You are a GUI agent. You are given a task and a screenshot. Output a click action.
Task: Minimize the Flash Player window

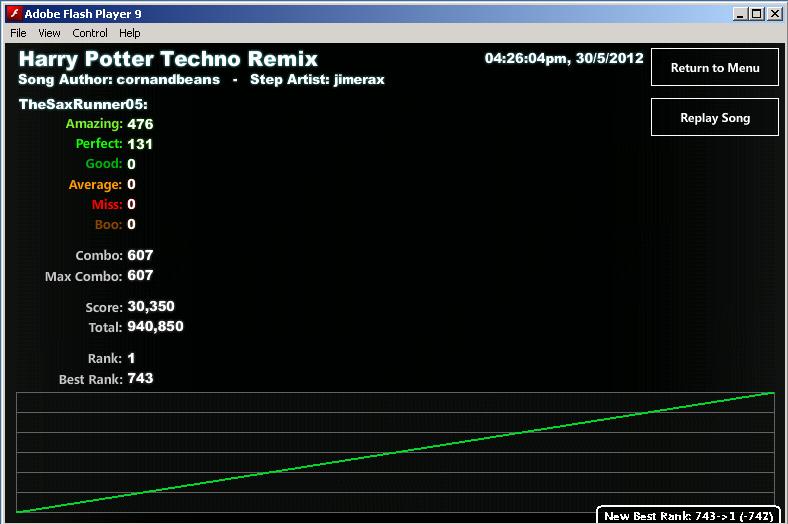click(x=739, y=14)
